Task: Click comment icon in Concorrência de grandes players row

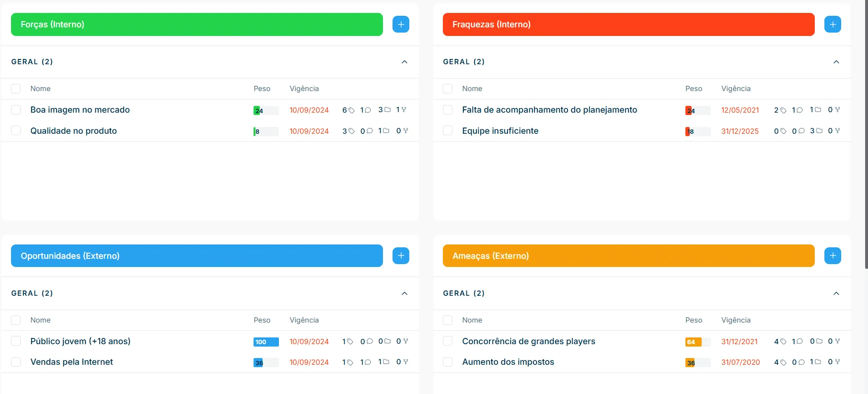Action: tap(799, 341)
